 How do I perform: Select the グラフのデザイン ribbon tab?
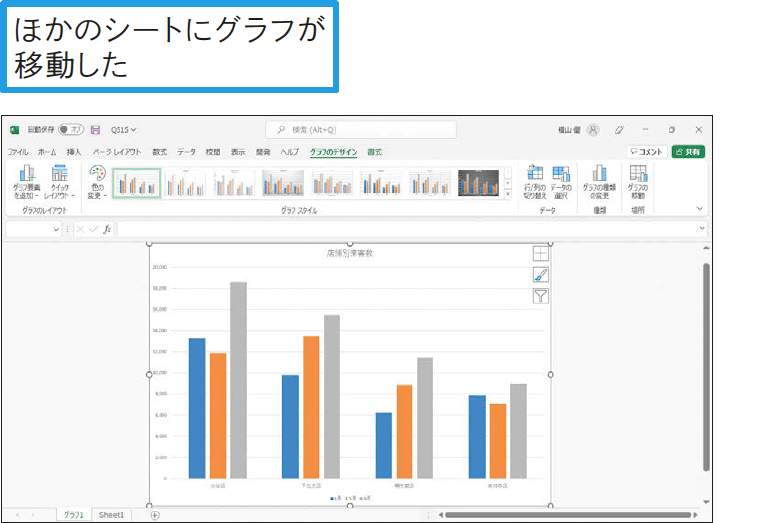pos(334,152)
